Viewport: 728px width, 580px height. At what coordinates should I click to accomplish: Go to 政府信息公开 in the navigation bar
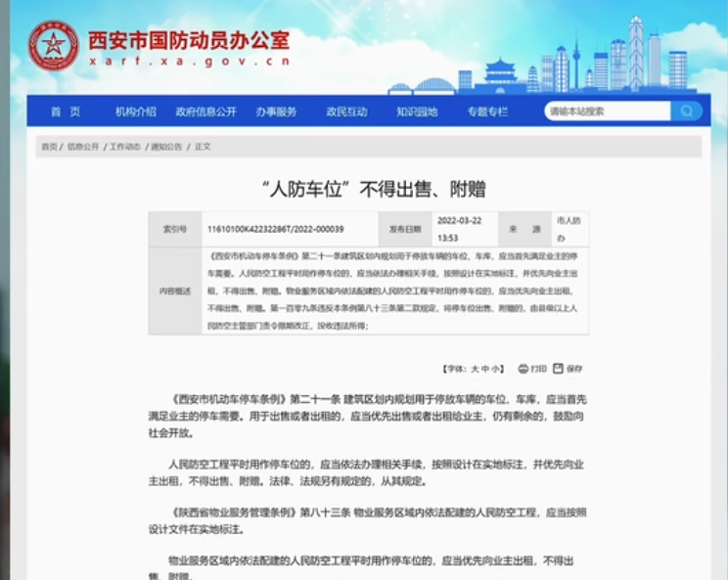click(x=205, y=112)
